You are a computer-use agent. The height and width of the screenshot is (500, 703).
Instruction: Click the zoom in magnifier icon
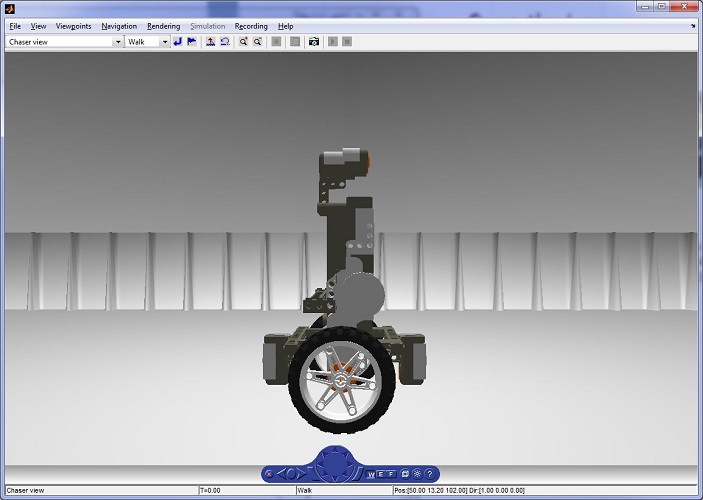243,42
